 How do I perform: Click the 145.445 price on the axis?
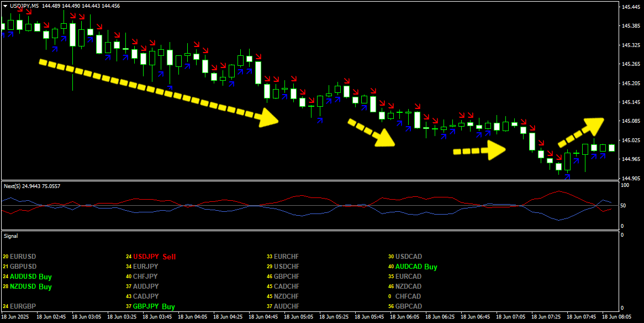[x=630, y=7]
